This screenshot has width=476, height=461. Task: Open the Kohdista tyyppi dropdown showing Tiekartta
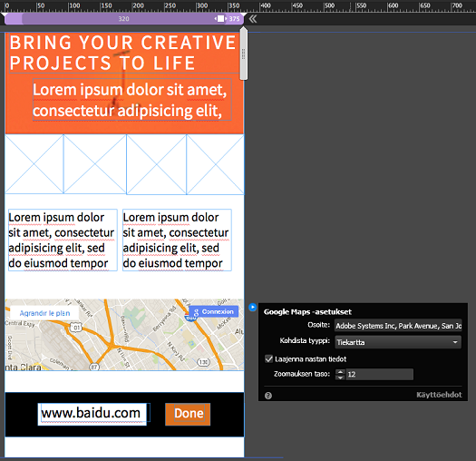coord(398,342)
